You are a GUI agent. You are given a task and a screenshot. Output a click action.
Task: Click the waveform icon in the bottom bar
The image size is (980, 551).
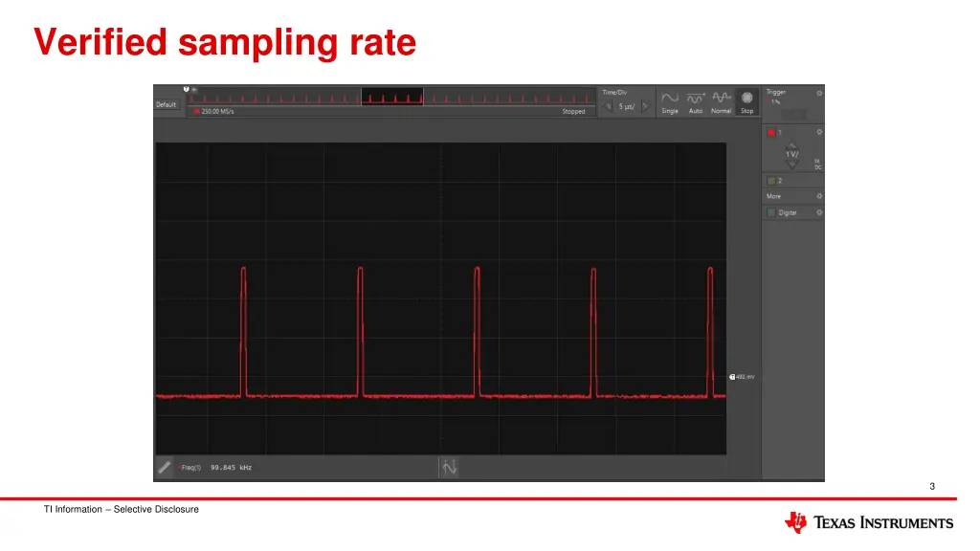pos(450,466)
